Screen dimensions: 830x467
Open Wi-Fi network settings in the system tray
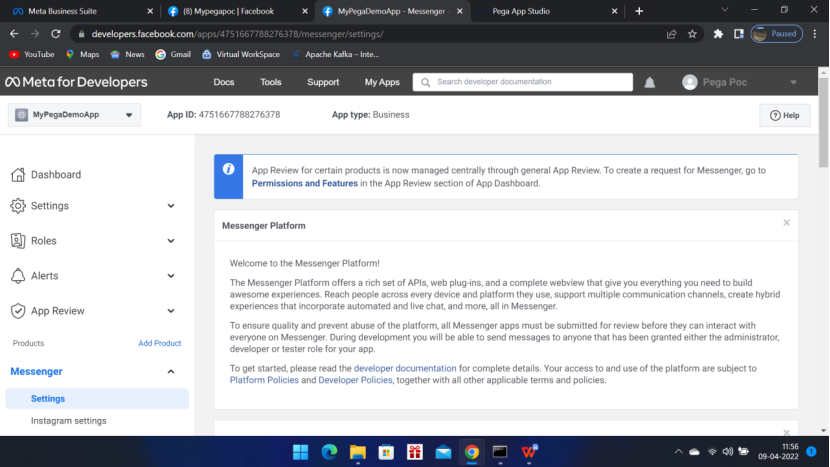[712, 452]
